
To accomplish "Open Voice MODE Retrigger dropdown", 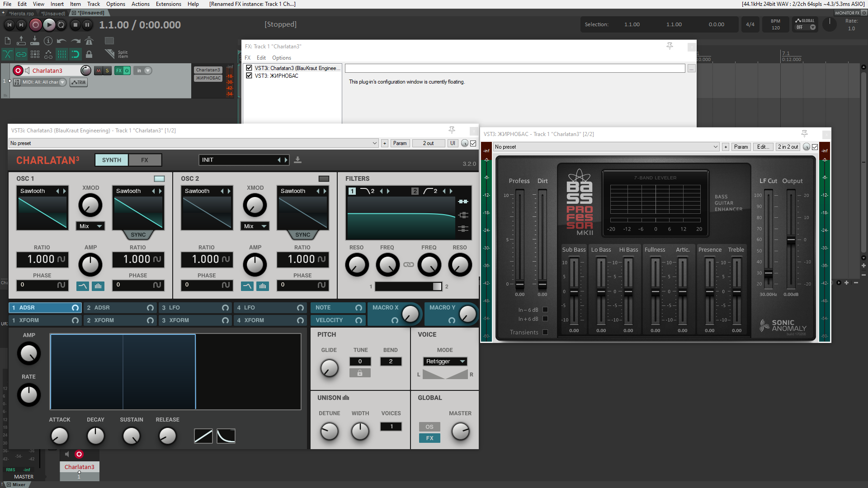I will tap(445, 361).
